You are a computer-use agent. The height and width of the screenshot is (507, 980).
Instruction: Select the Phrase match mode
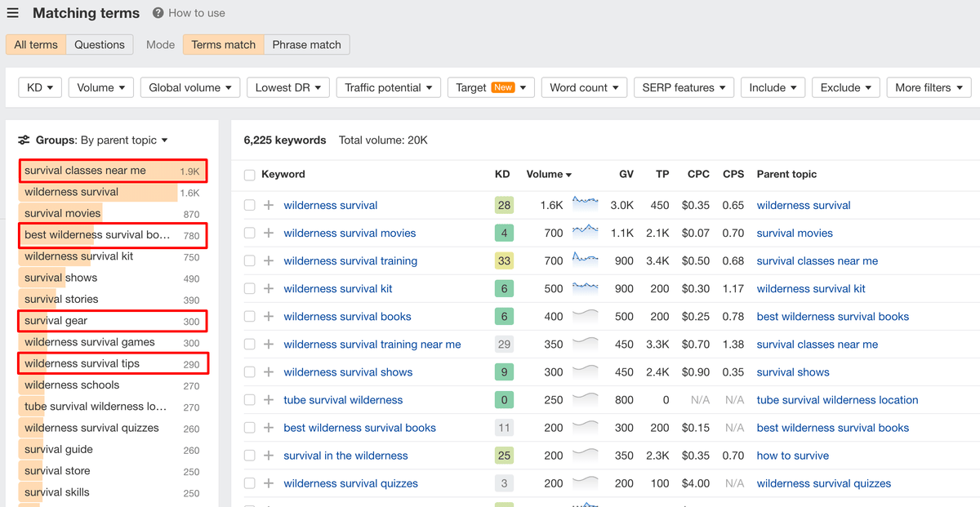tap(306, 45)
